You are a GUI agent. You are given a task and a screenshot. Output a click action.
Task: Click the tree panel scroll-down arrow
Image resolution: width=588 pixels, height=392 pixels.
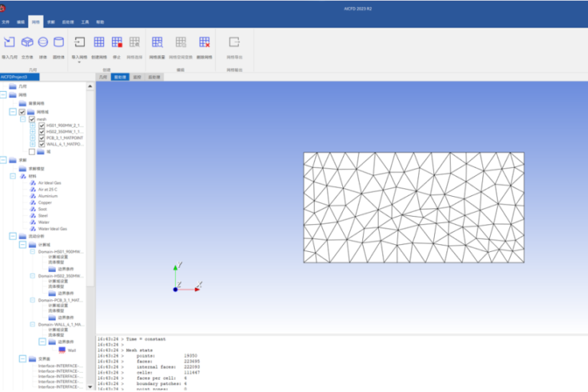point(91,387)
